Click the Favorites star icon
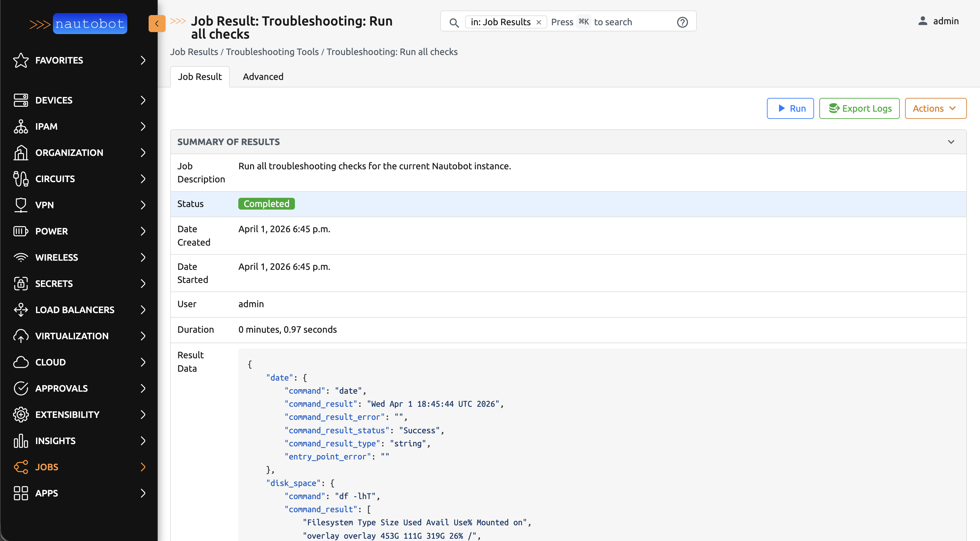This screenshot has width=980, height=541. point(21,60)
